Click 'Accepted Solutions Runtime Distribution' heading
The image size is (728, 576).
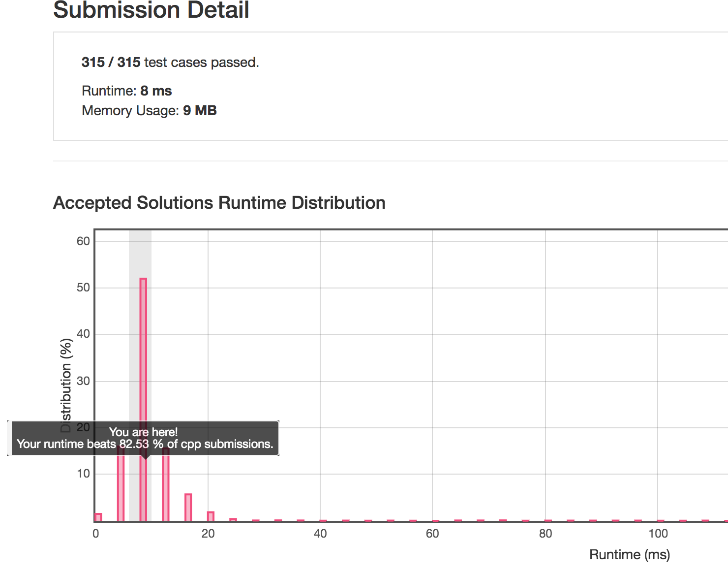(219, 203)
